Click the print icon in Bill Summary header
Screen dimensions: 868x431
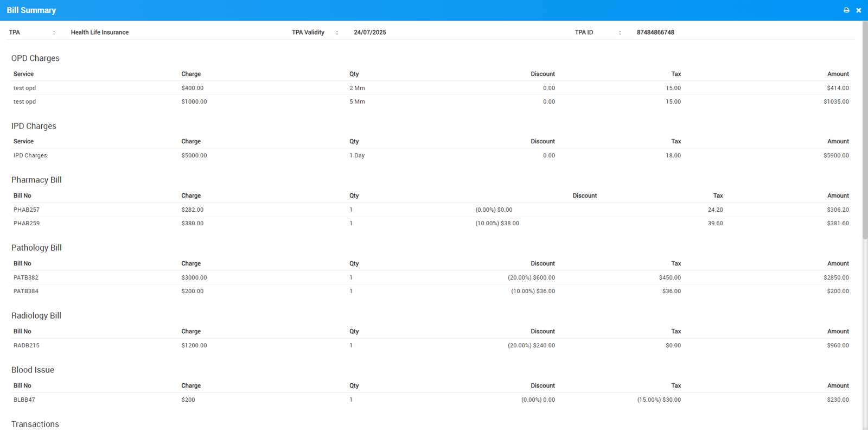point(846,10)
